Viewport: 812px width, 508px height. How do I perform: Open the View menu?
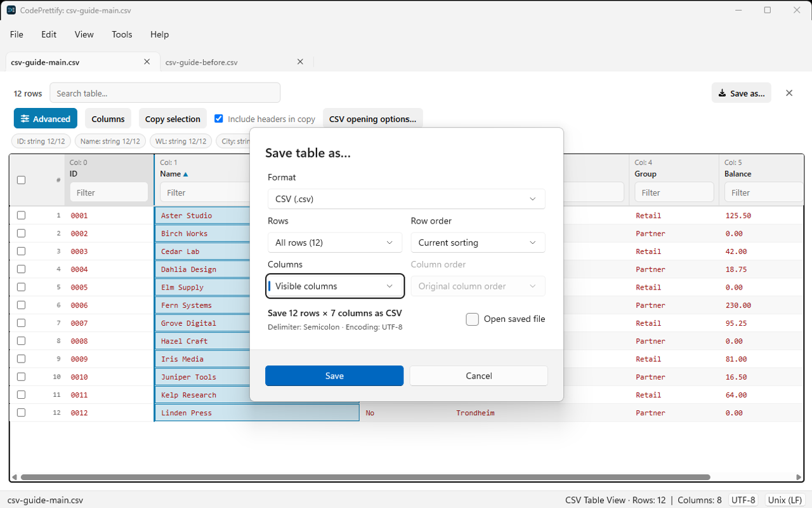point(84,34)
